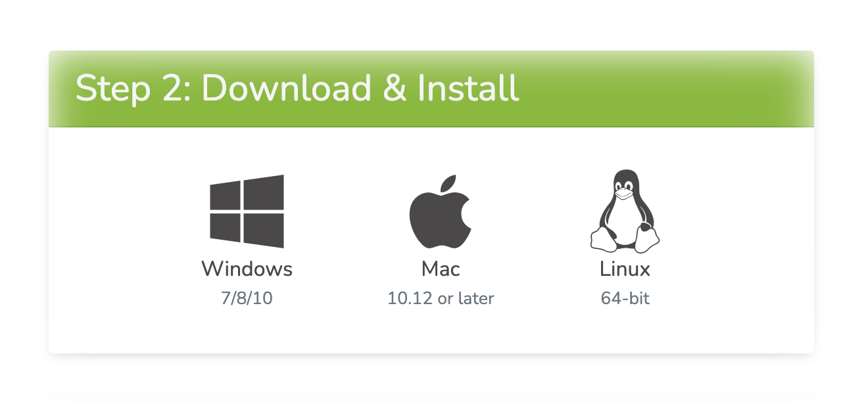Select the "Windows" download label
Screen dimensions: 868x402
[x=247, y=269]
